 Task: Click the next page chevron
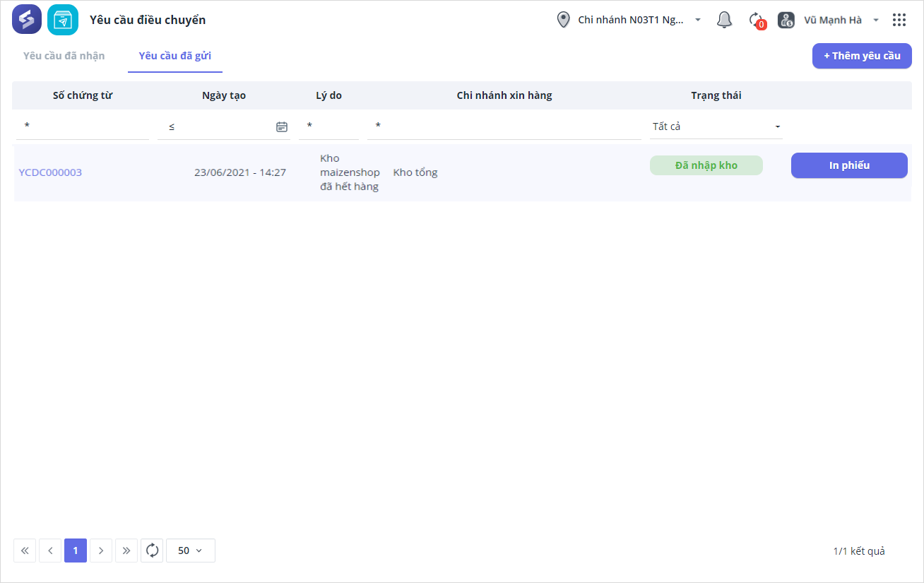coord(101,550)
